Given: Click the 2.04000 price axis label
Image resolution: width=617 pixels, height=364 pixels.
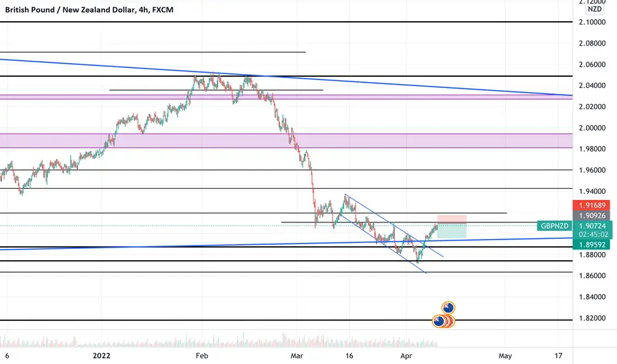Looking at the screenshot, I should (593, 85).
